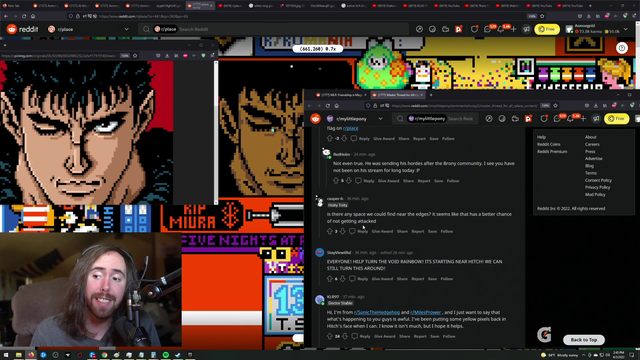Expand the r/place community dropdown
This screenshot has height=360, width=640.
127,29
